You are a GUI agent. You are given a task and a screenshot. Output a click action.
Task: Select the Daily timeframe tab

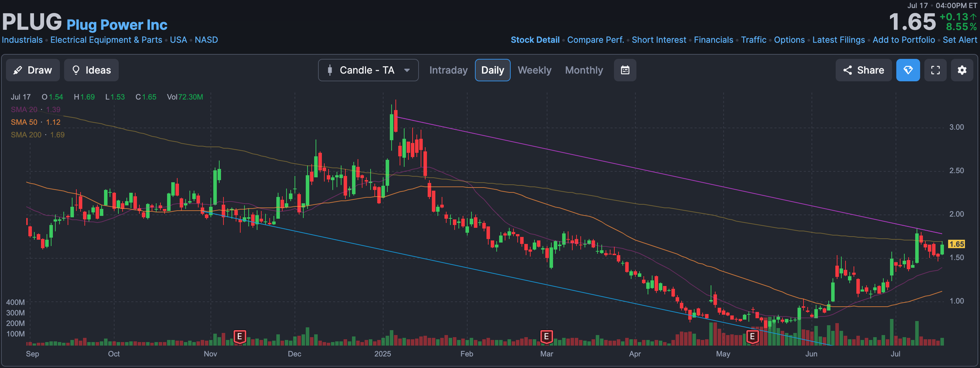(492, 70)
